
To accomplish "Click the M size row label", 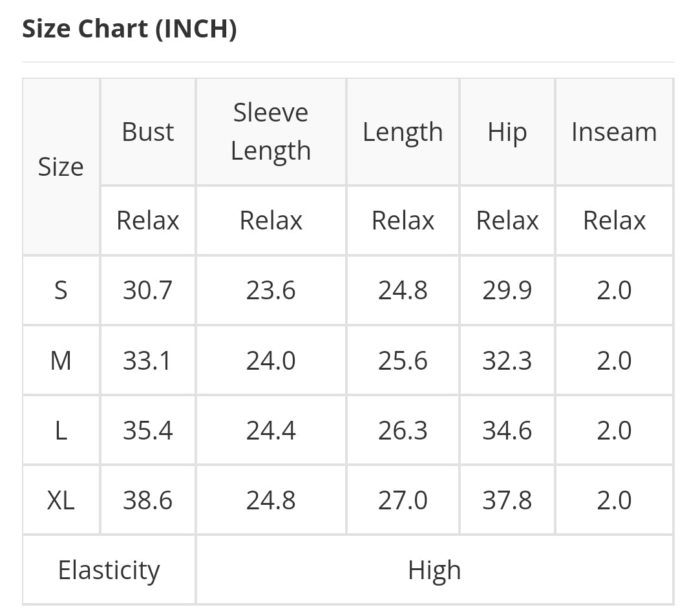I will 61,360.
